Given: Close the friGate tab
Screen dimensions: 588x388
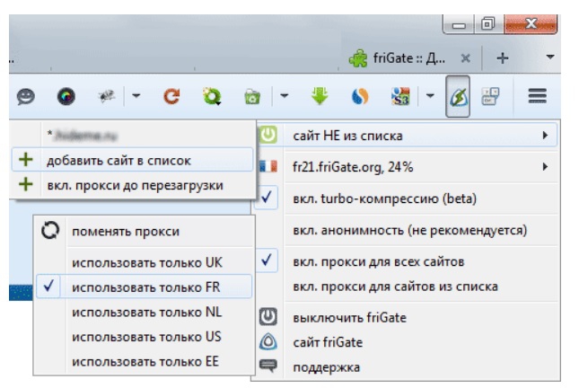Looking at the screenshot, I should tap(465, 58).
